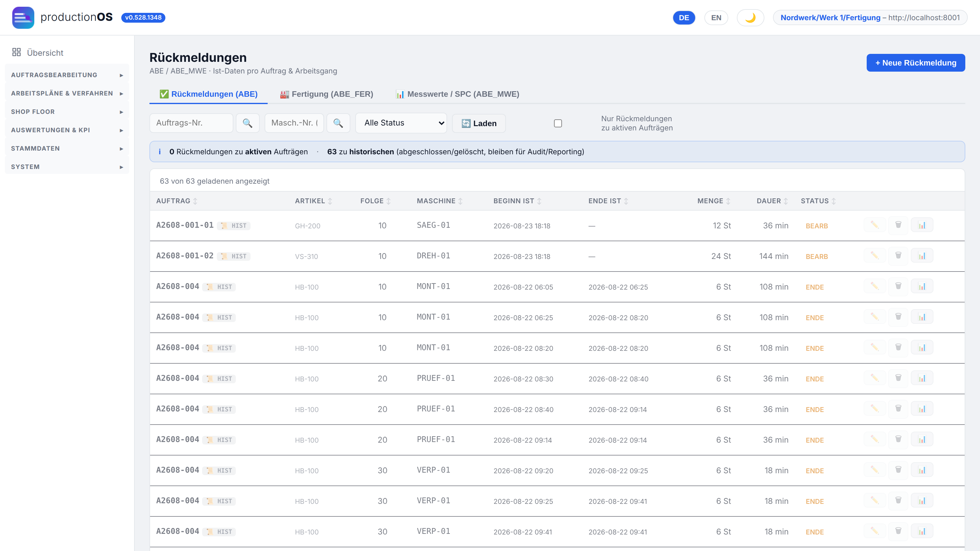Trash icon for row beginning 2026-08-22 09:25
This screenshot has height=551, width=980.
coord(898,500)
